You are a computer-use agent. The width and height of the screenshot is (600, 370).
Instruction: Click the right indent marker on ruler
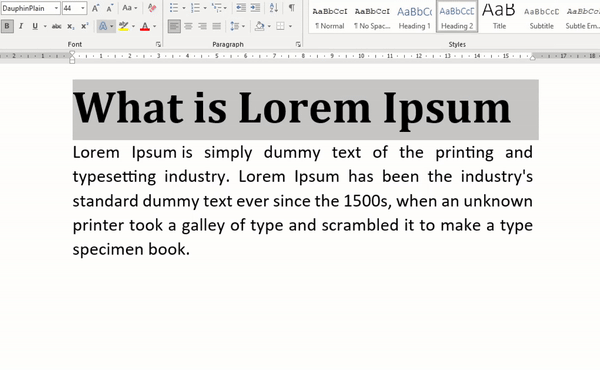pyautogui.click(x=533, y=58)
